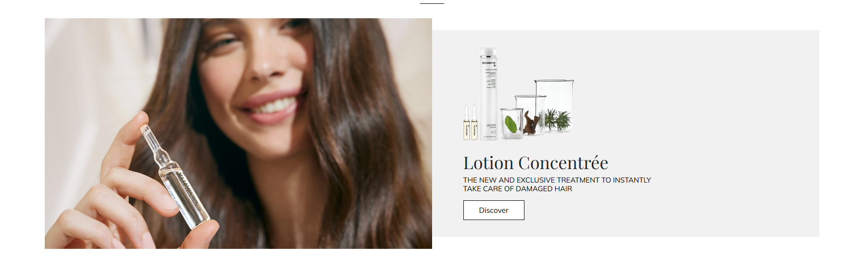Select the two small ampoules beside the bottle

[470, 123]
